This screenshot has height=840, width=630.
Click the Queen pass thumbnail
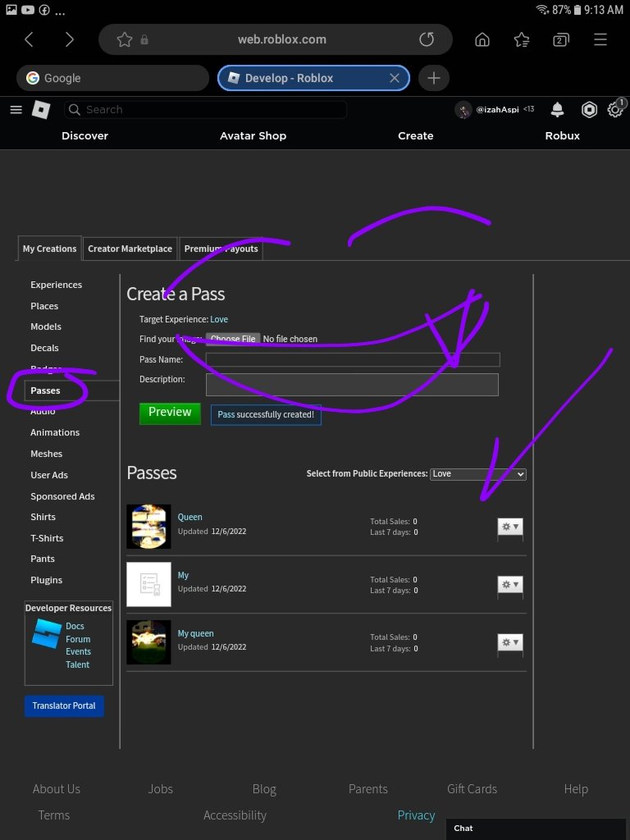[x=148, y=527]
